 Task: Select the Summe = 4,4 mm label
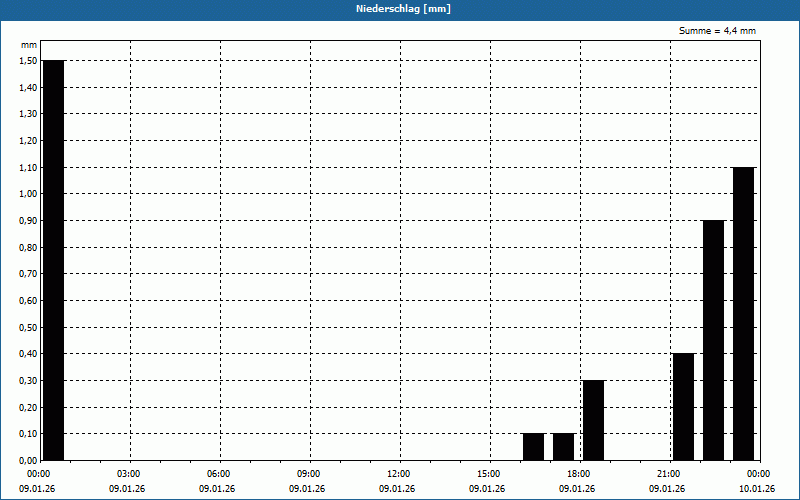pos(717,31)
